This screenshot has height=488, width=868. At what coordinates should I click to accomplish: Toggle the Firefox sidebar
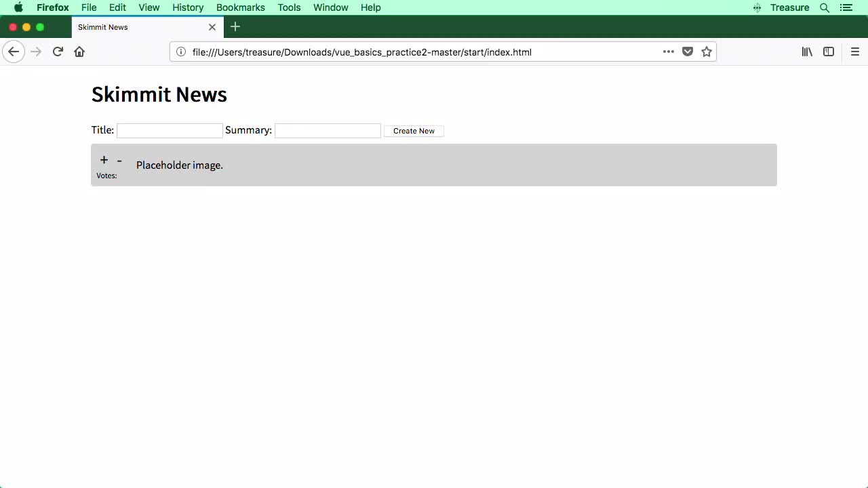coord(828,52)
